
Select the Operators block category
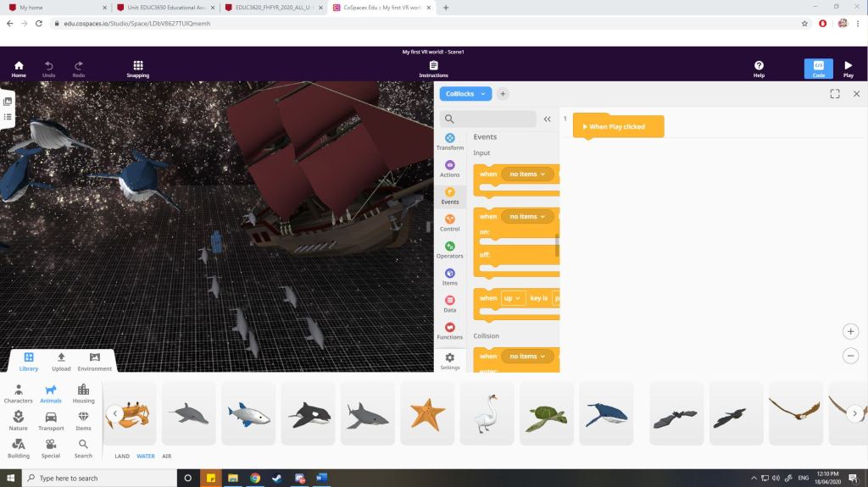click(x=450, y=249)
